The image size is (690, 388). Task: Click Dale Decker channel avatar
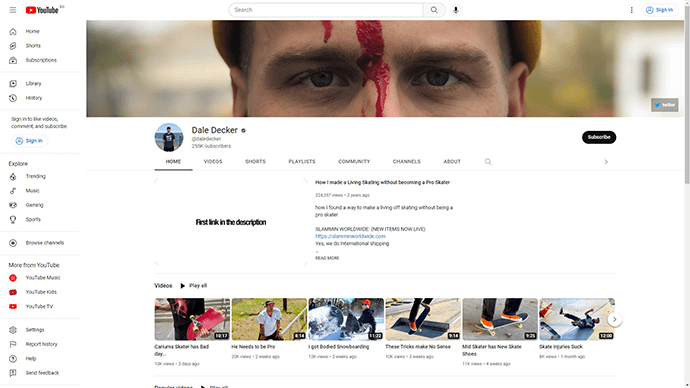click(x=169, y=137)
